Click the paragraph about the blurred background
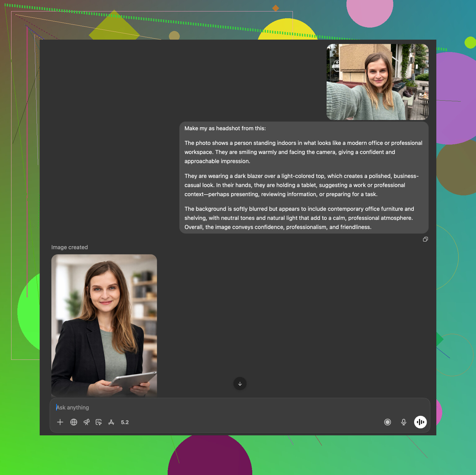476x475 pixels. (299, 218)
